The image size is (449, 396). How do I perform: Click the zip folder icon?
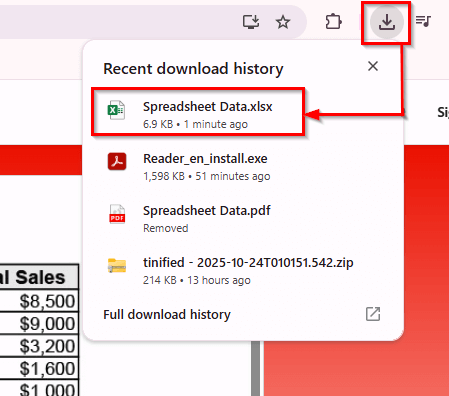click(x=117, y=266)
